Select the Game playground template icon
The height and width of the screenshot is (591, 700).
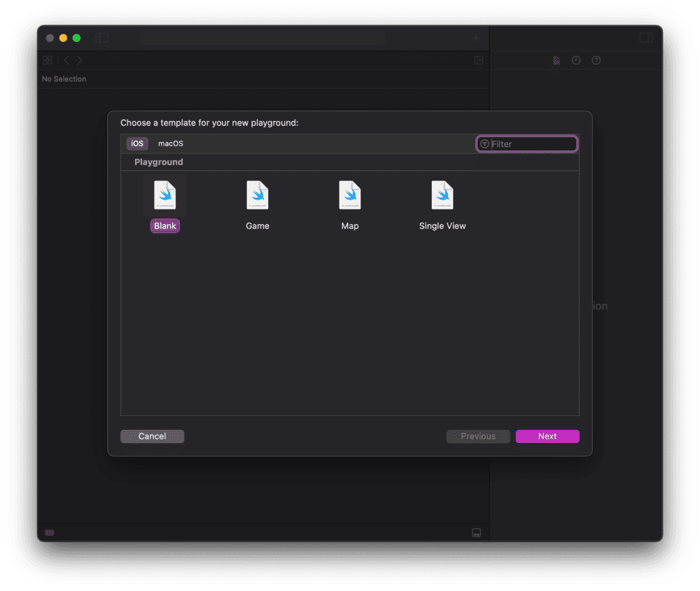click(257, 195)
